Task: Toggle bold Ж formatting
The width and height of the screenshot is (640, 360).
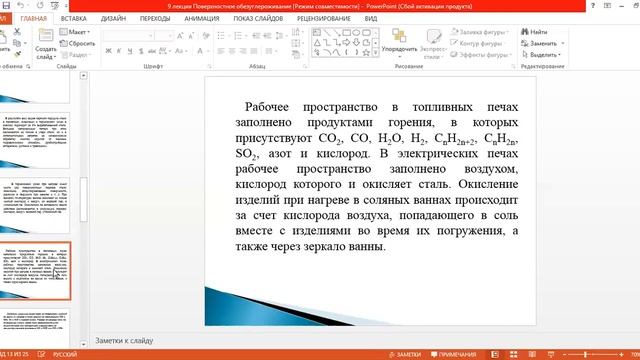Action: click(x=108, y=51)
